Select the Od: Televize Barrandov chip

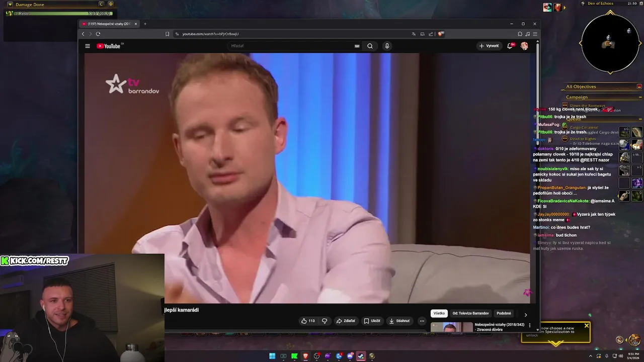click(x=470, y=313)
